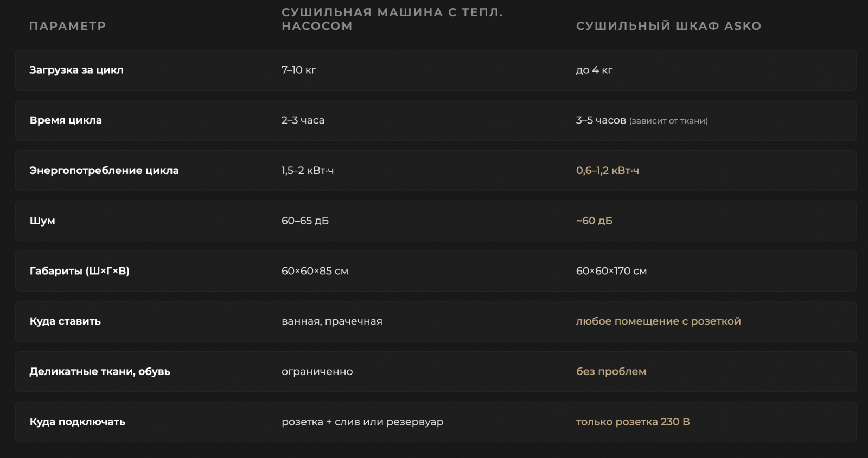Select the Габариты (Ш×Г×В) row label

pos(80,271)
